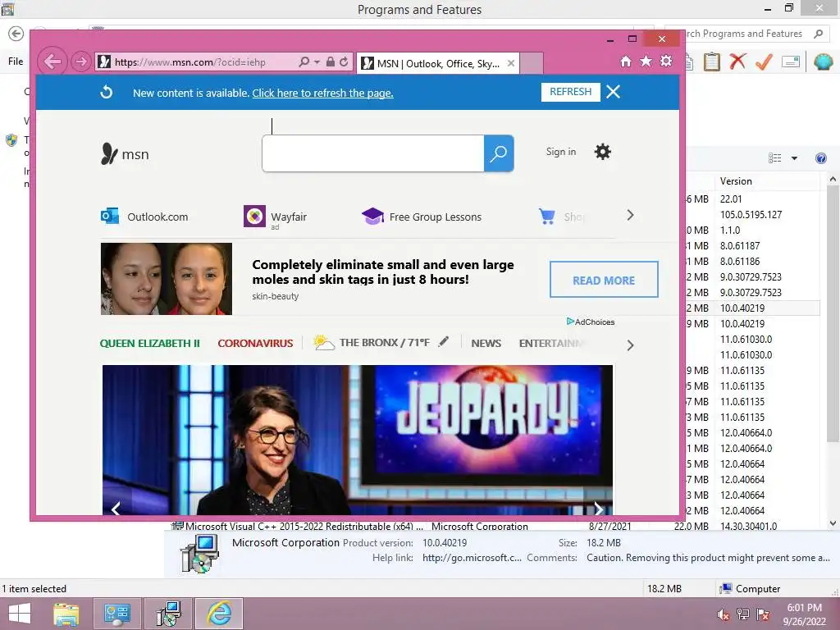Open the Wayfair ad shortcut
Screen dimensions: 840x630
click(x=276, y=217)
